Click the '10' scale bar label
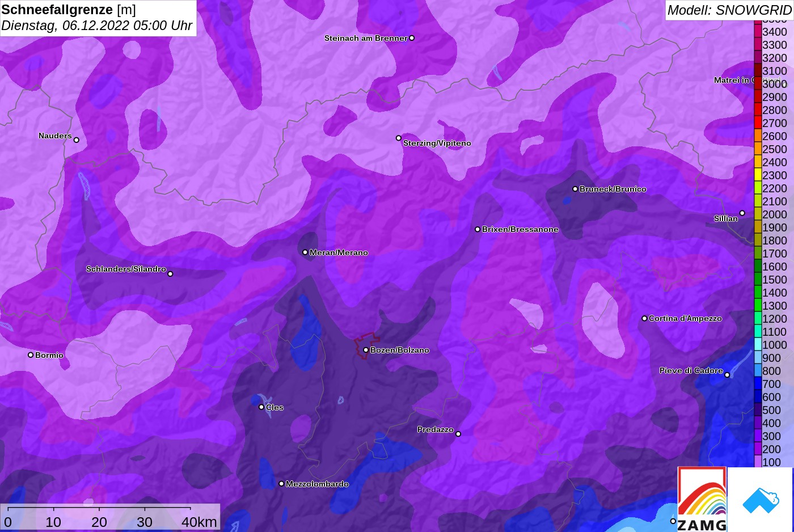 (53, 522)
